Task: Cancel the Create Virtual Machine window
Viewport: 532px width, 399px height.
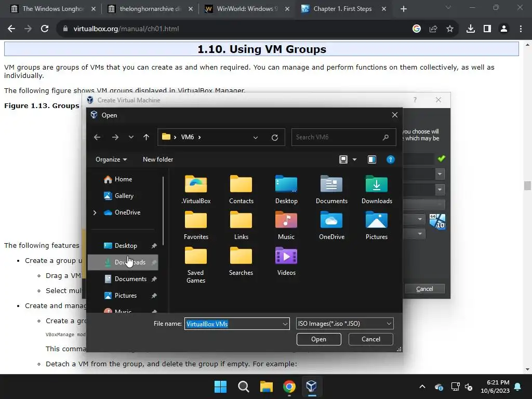Action: 424,289
